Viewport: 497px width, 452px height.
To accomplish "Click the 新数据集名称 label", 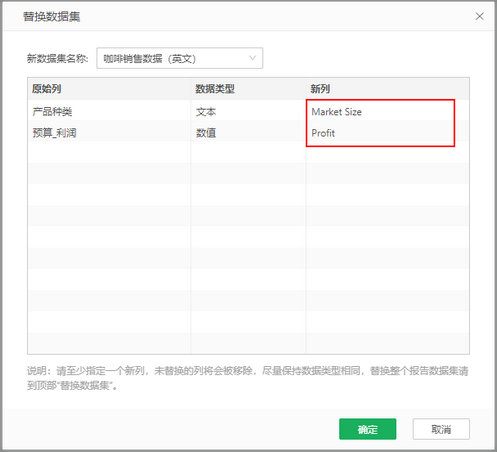I will 58,59.
